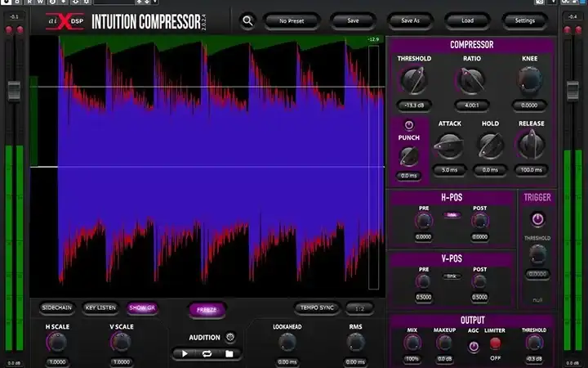Click the H Scale knob

[x=57, y=343]
